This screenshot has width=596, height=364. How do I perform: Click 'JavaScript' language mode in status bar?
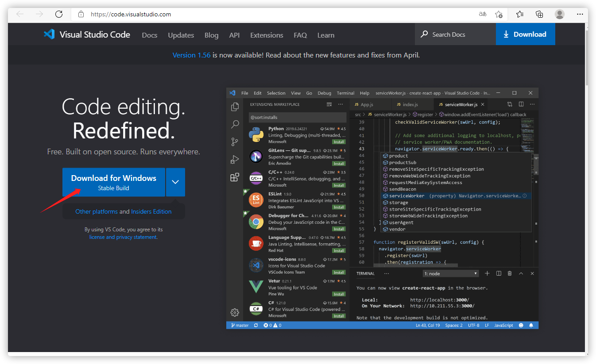point(503,325)
